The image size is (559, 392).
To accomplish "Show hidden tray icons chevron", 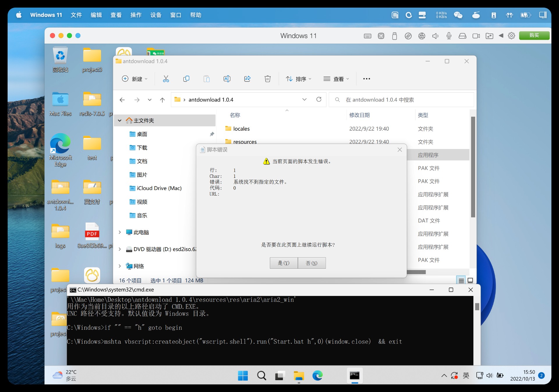I will [x=444, y=376].
